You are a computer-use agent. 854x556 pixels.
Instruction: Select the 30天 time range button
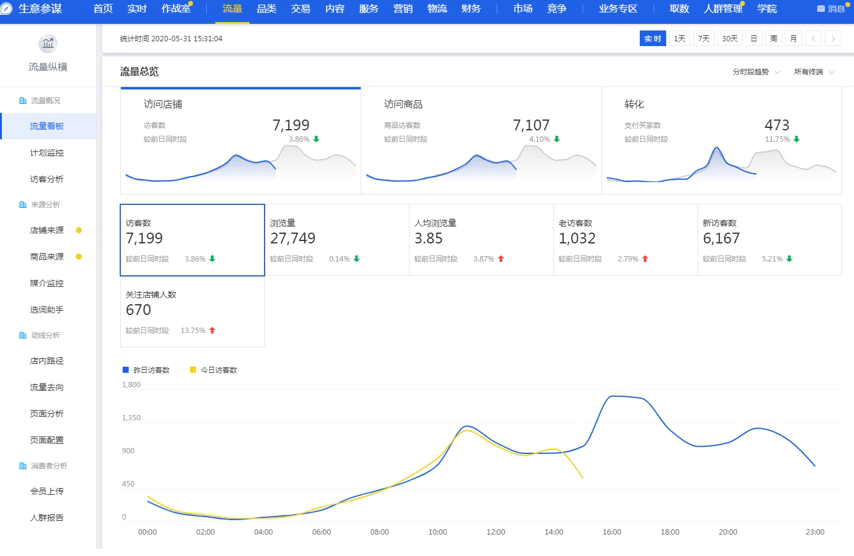pos(730,39)
